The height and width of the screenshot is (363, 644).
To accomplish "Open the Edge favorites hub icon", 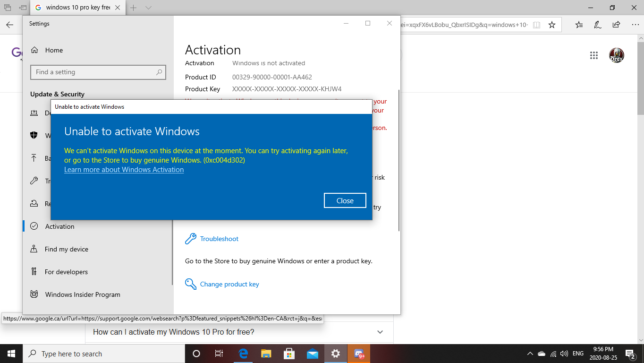I will pos(579,25).
